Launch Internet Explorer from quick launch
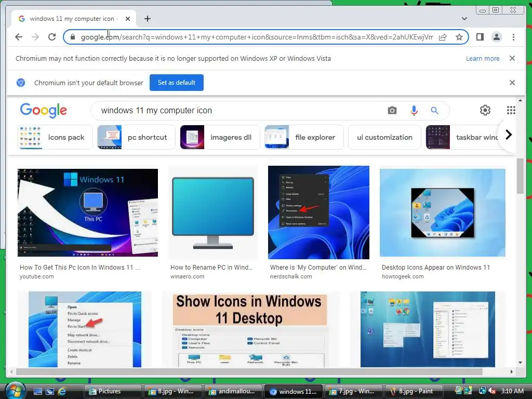This screenshot has width=532, height=399. [62, 392]
